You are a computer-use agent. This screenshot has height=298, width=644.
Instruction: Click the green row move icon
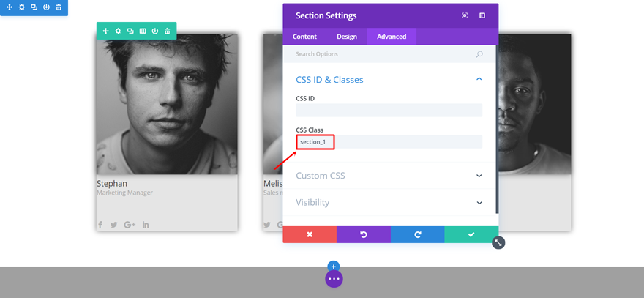point(105,31)
